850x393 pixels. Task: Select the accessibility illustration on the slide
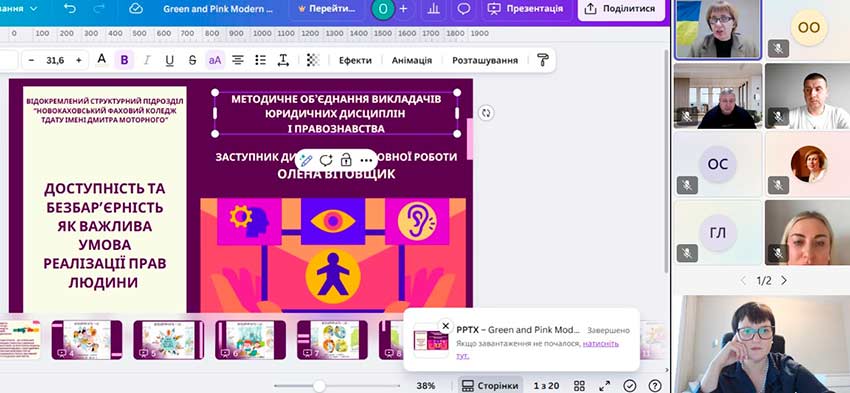click(333, 255)
